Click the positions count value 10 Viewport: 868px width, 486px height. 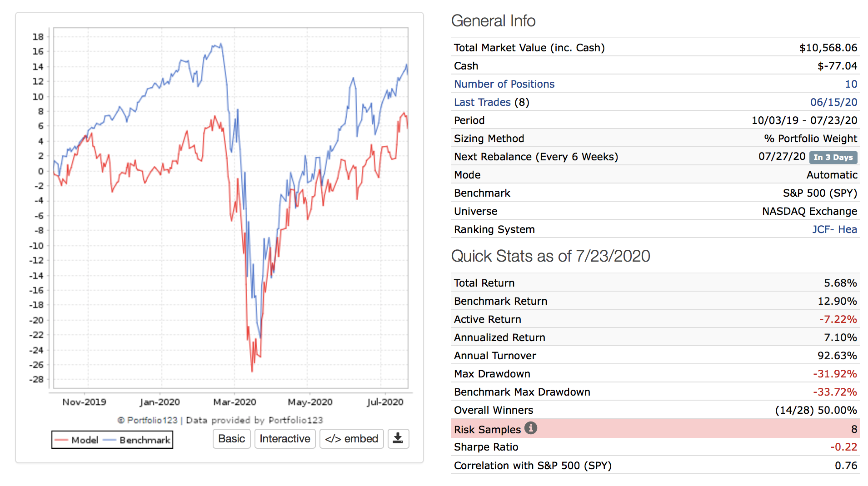coord(851,84)
